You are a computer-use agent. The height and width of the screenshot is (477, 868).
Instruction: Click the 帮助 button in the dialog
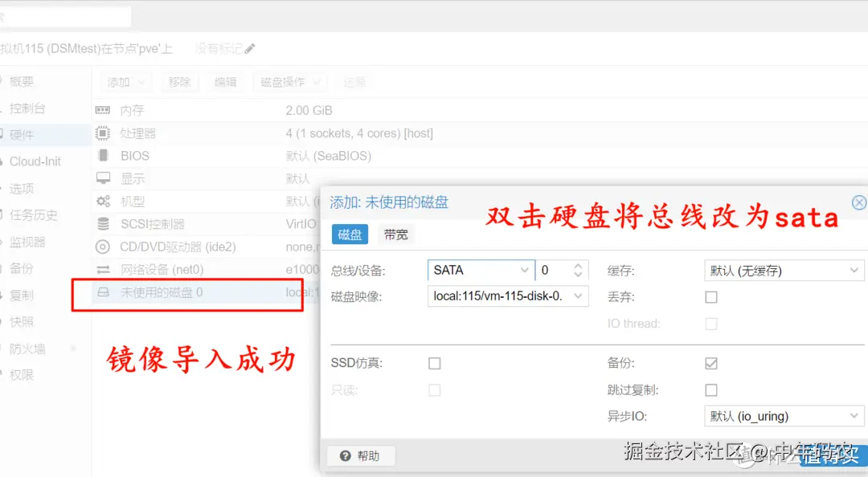360,455
